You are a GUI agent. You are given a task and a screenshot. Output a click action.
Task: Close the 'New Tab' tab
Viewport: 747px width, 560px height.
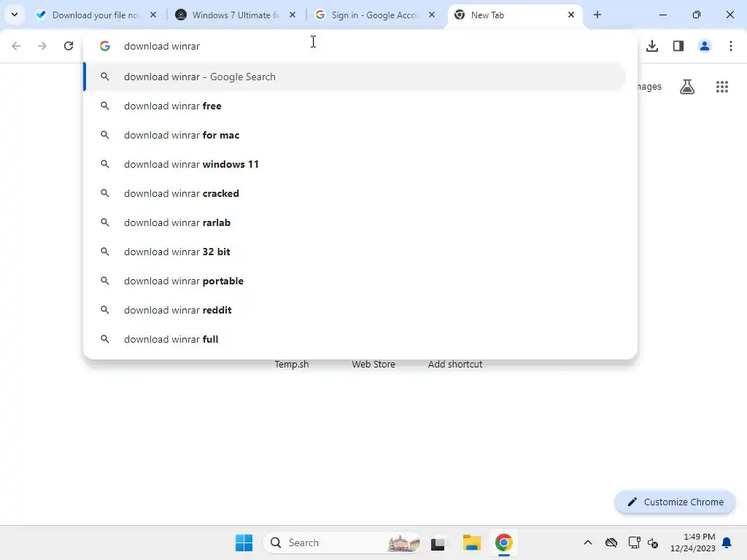tap(570, 15)
